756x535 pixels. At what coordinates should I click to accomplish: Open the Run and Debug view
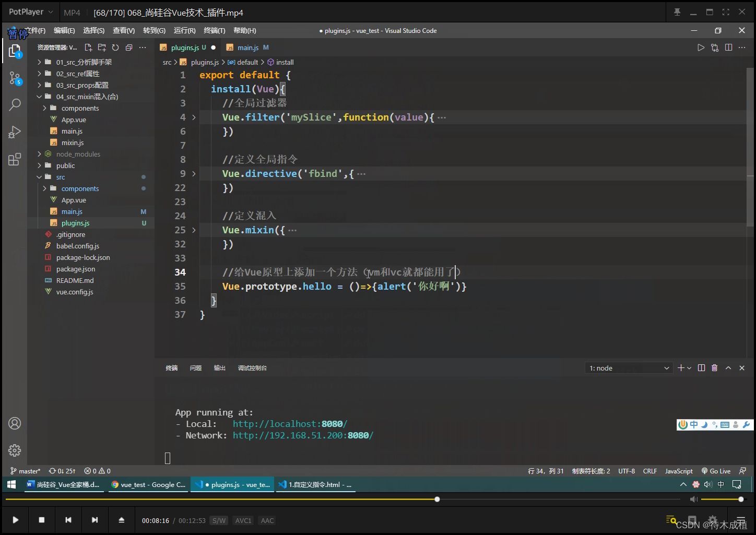[x=15, y=132]
